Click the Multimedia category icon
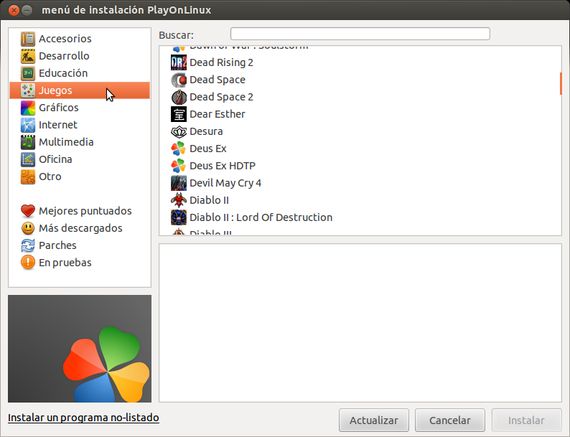This screenshot has width=570, height=437. pyautogui.click(x=28, y=142)
